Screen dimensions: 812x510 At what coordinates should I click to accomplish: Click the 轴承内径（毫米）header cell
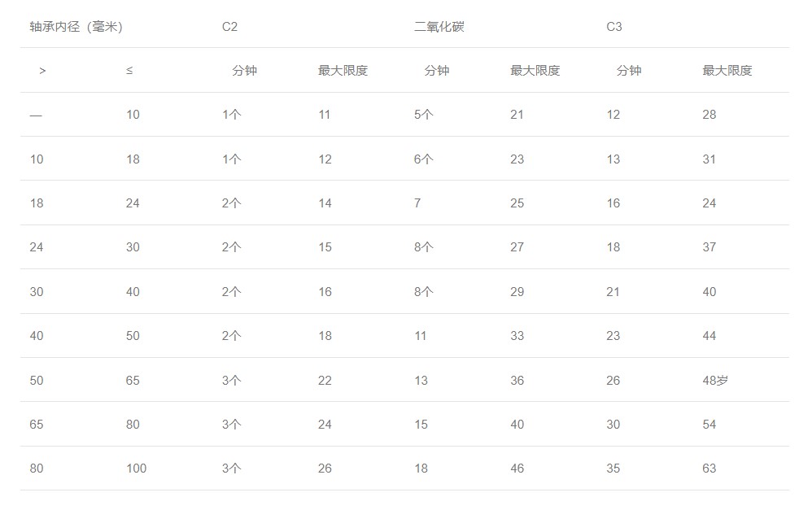76,27
